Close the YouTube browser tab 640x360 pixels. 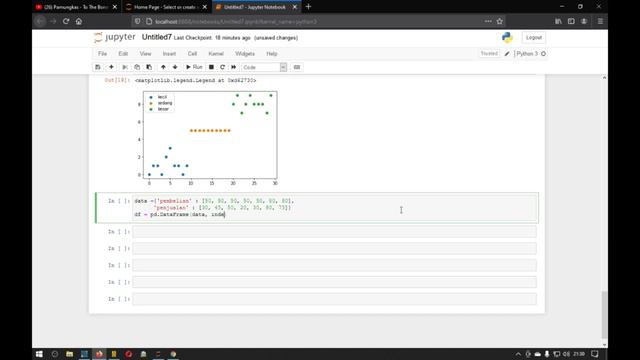click(115, 7)
